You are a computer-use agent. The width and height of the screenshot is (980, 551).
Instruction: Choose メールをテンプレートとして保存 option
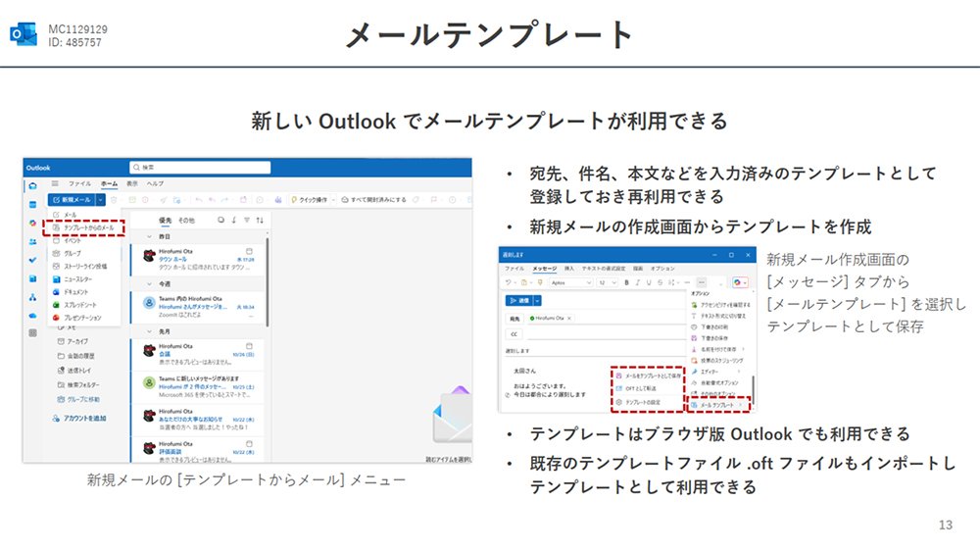648,376
